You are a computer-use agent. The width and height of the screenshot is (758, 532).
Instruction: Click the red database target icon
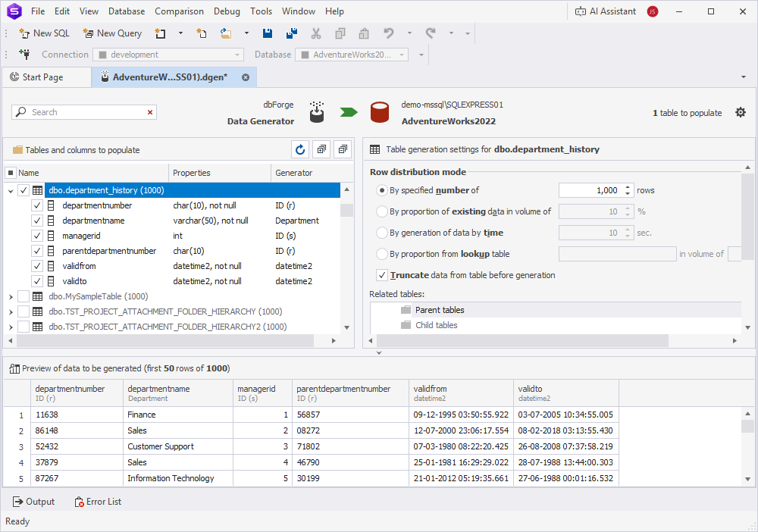pyautogui.click(x=380, y=112)
